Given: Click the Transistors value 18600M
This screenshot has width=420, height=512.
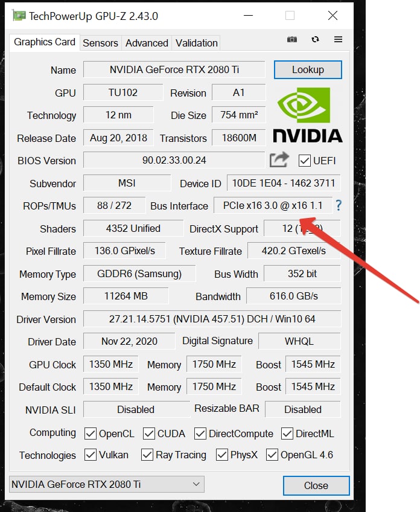Looking at the screenshot, I should coord(239,138).
